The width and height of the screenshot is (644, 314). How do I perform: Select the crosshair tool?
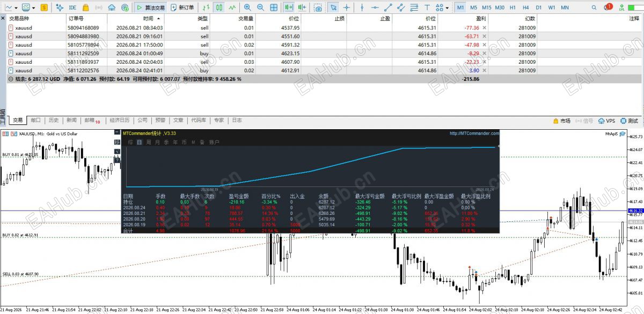pyautogui.click(x=347, y=8)
